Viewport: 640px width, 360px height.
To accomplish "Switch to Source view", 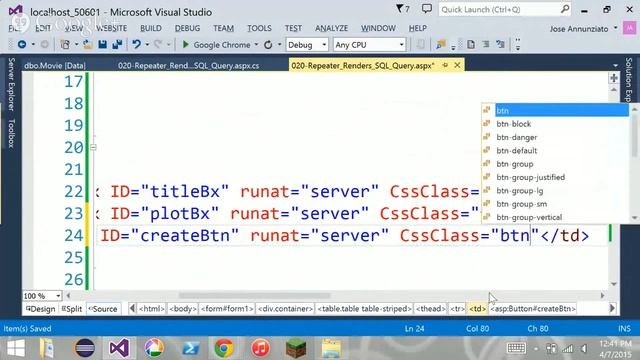I will click(x=103, y=309).
